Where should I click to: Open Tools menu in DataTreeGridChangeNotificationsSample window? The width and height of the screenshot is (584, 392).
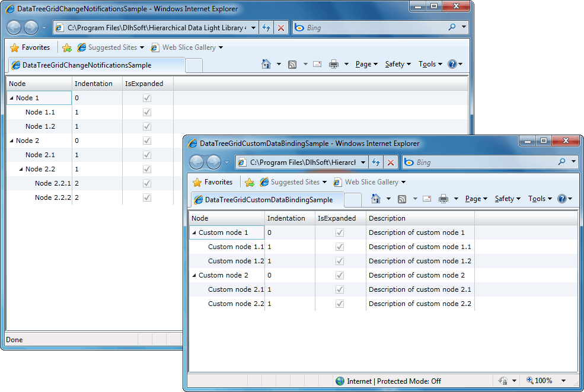coord(430,64)
